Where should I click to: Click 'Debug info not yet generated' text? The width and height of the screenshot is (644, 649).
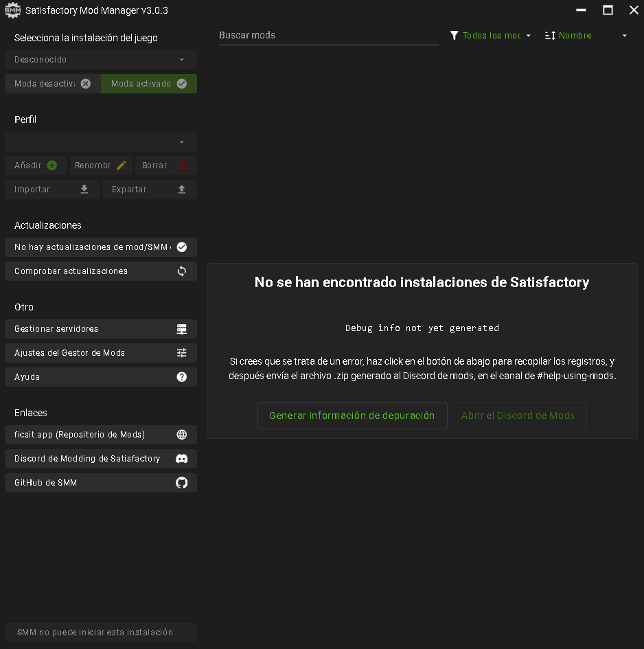coord(422,328)
